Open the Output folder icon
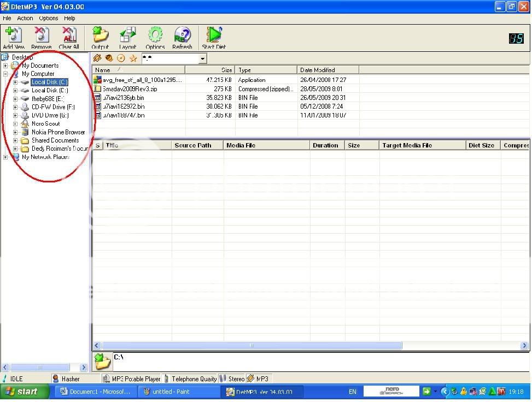Screen dimensions: 532x402 click(x=100, y=36)
